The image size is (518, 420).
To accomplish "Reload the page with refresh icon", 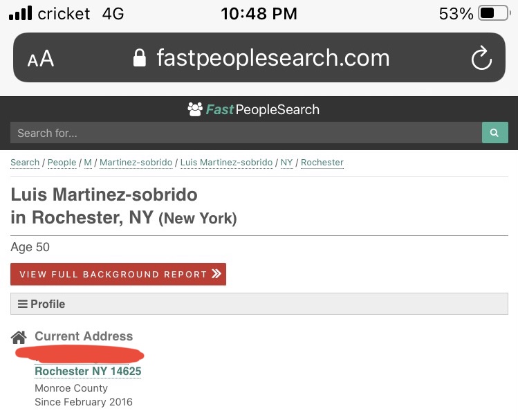I will [x=481, y=58].
